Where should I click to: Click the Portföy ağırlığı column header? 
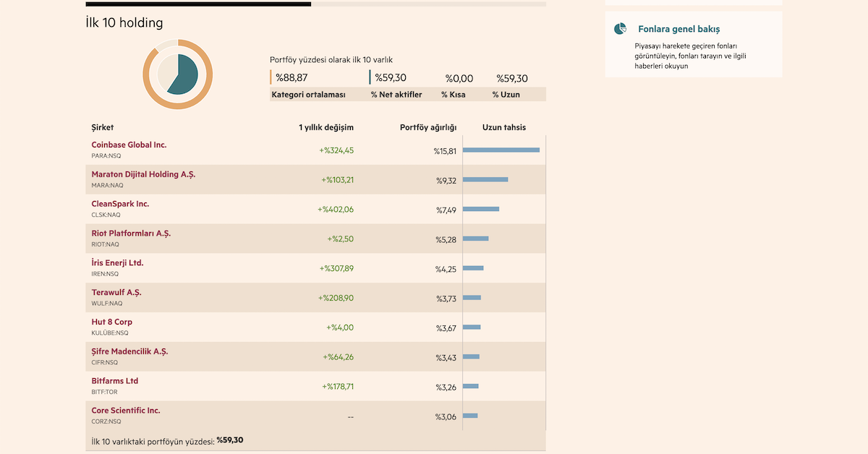(428, 128)
